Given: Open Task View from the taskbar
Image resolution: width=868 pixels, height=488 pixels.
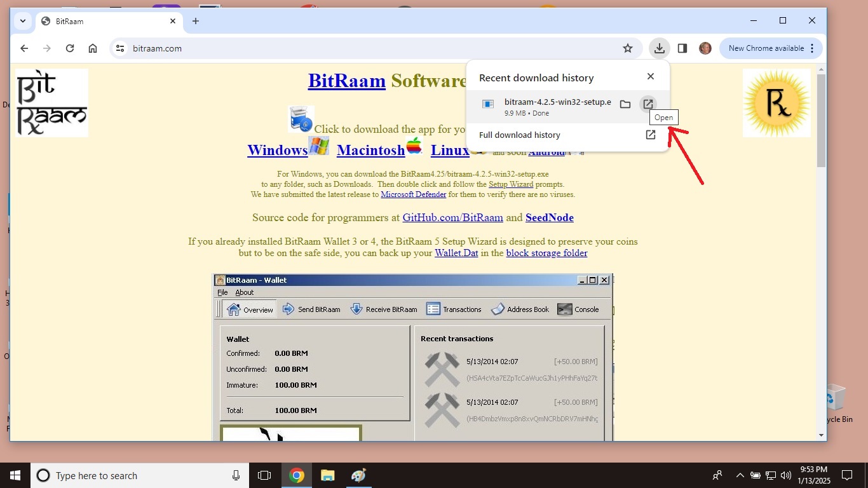Looking at the screenshot, I should (x=264, y=475).
